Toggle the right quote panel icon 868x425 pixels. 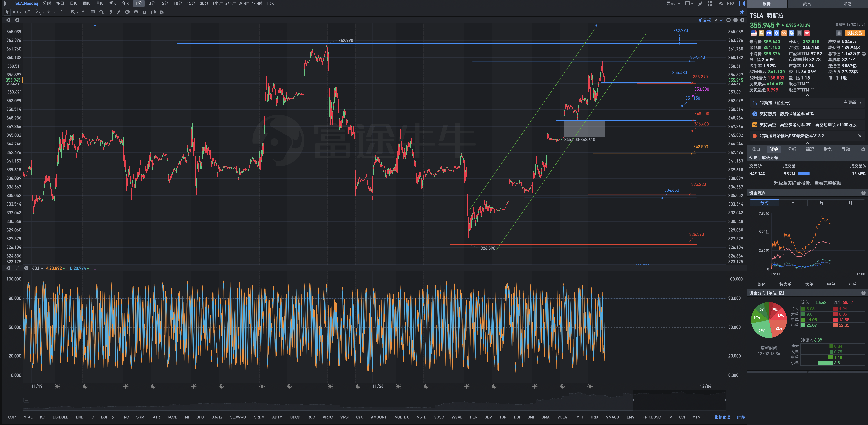(742, 3)
